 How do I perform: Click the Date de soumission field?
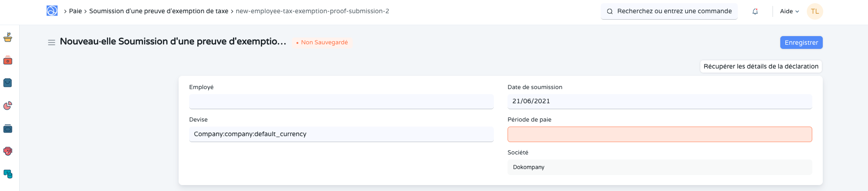[659, 101]
